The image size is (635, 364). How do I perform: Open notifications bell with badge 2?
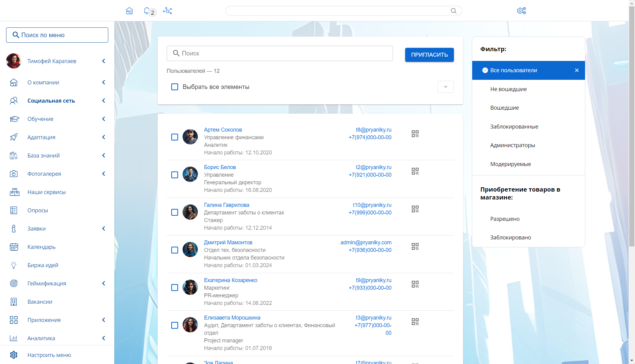pyautogui.click(x=147, y=11)
